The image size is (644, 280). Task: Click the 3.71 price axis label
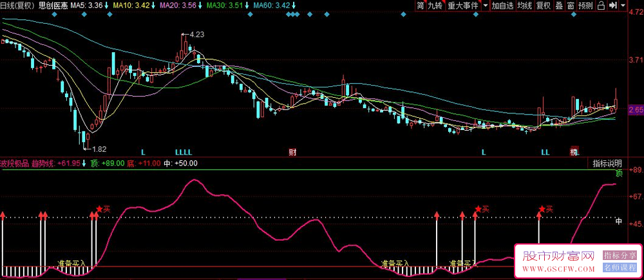pos(636,60)
